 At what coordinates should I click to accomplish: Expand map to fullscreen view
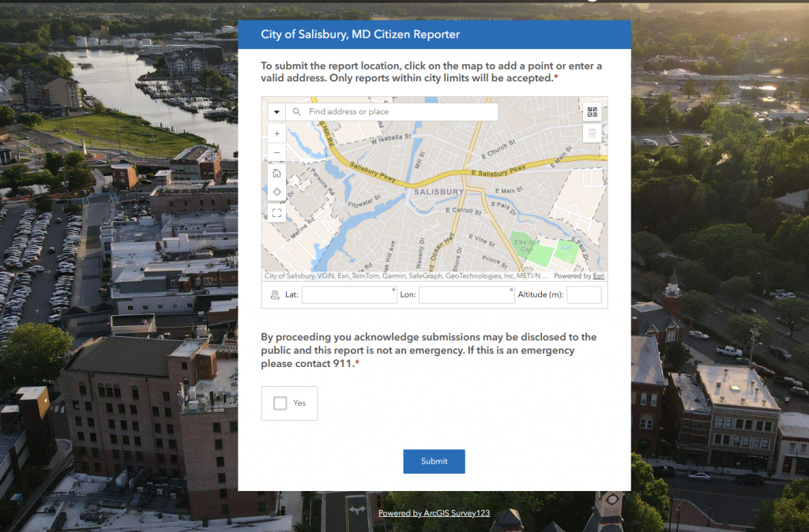(x=277, y=212)
